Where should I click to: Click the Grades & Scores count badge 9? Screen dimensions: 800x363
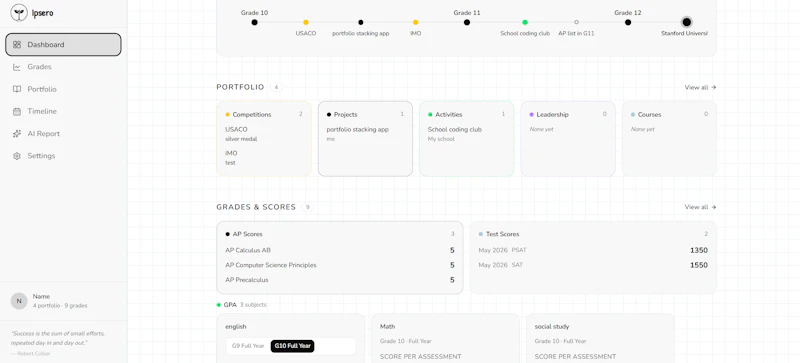pos(307,207)
